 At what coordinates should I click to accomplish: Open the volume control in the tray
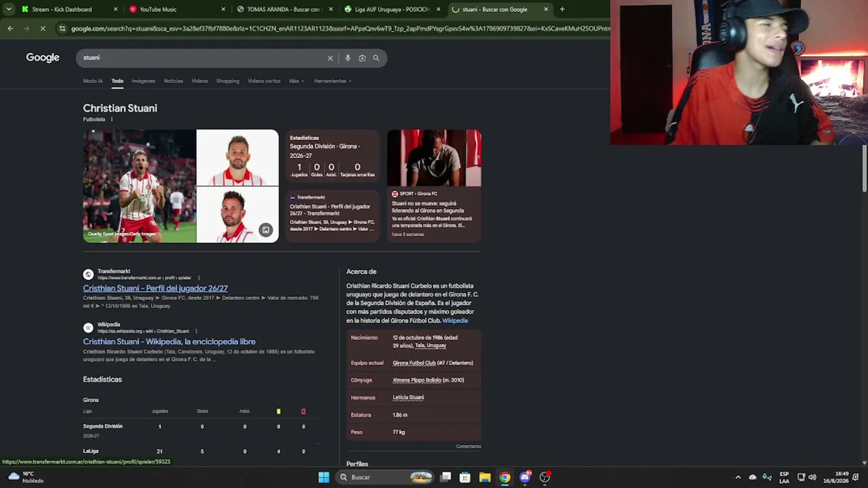[812, 477]
